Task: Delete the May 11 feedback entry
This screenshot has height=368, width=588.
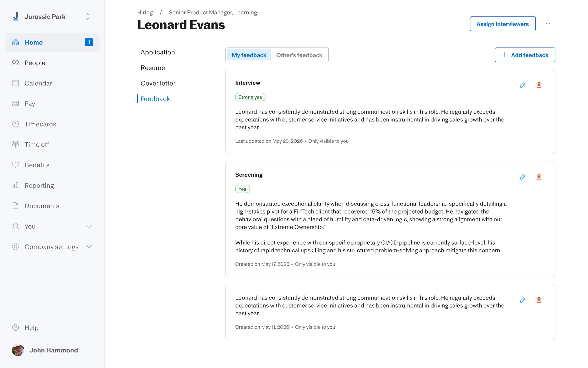Action: coord(539,300)
